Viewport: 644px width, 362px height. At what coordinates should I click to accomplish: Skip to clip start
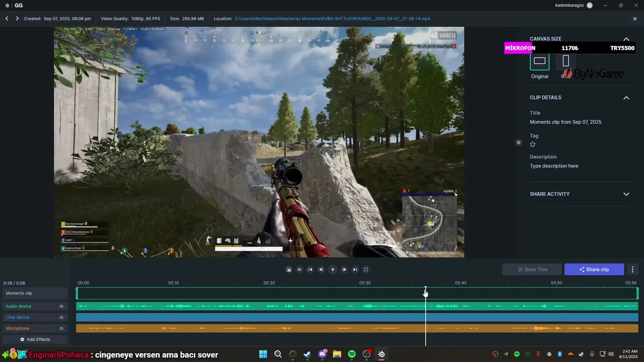(x=310, y=269)
